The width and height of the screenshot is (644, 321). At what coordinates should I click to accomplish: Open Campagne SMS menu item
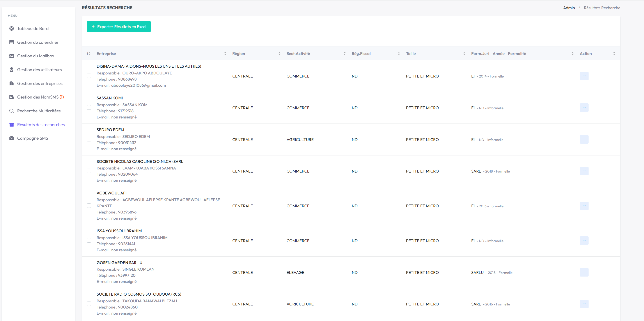[x=32, y=138]
